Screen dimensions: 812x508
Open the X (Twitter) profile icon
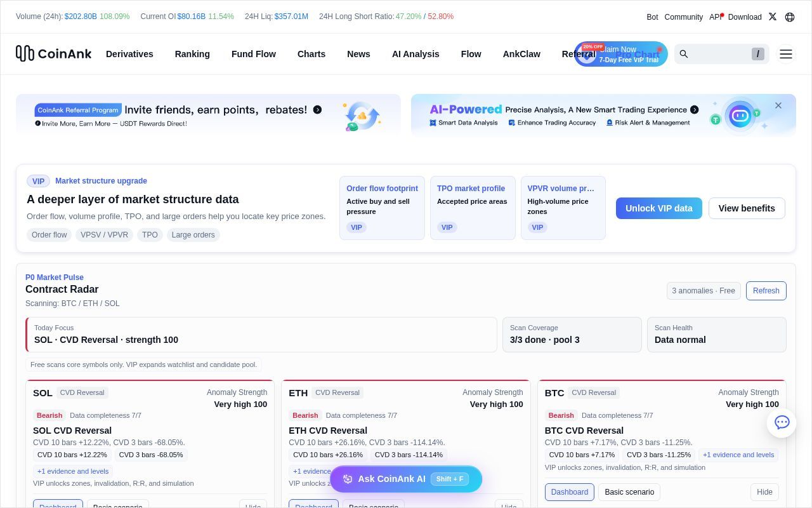point(772,17)
